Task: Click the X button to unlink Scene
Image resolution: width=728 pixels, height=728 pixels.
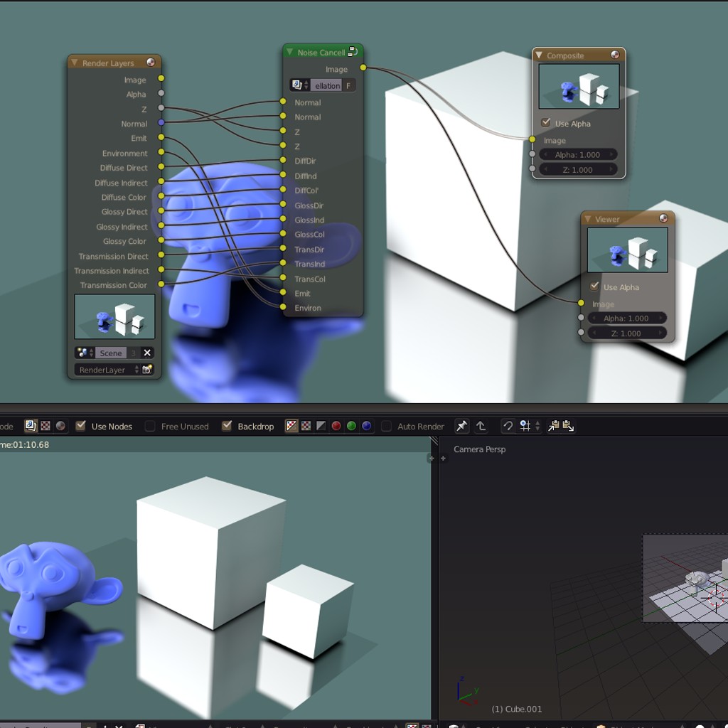Action: click(x=147, y=353)
